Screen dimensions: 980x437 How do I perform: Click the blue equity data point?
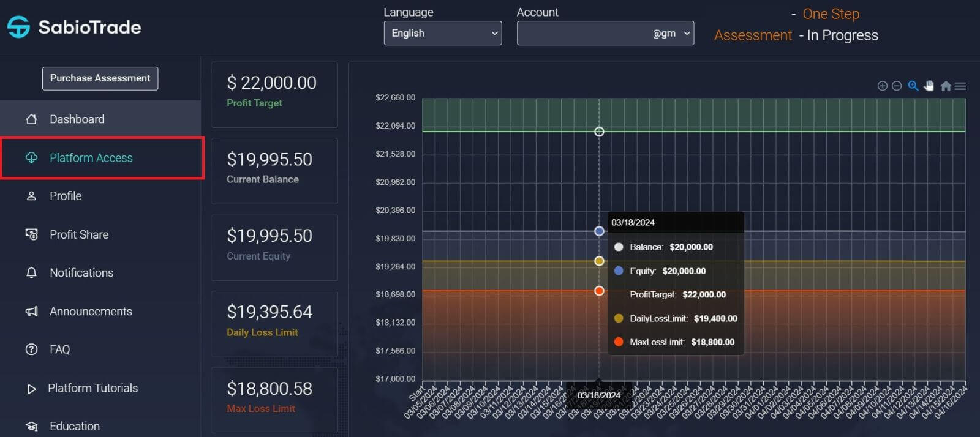coord(599,231)
